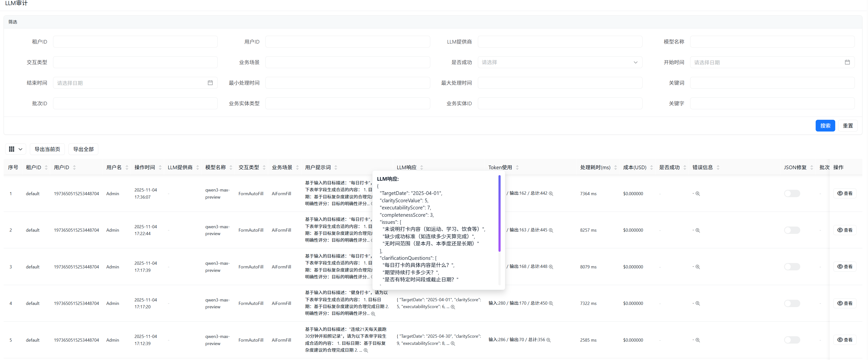This screenshot has height=360, width=868.
Task: Click the 模型名称 column header
Action: point(215,168)
